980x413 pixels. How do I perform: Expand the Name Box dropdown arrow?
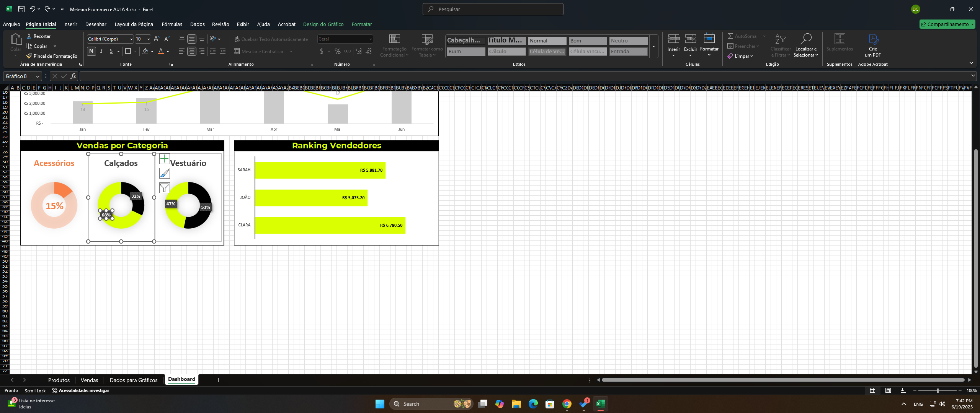[38, 76]
